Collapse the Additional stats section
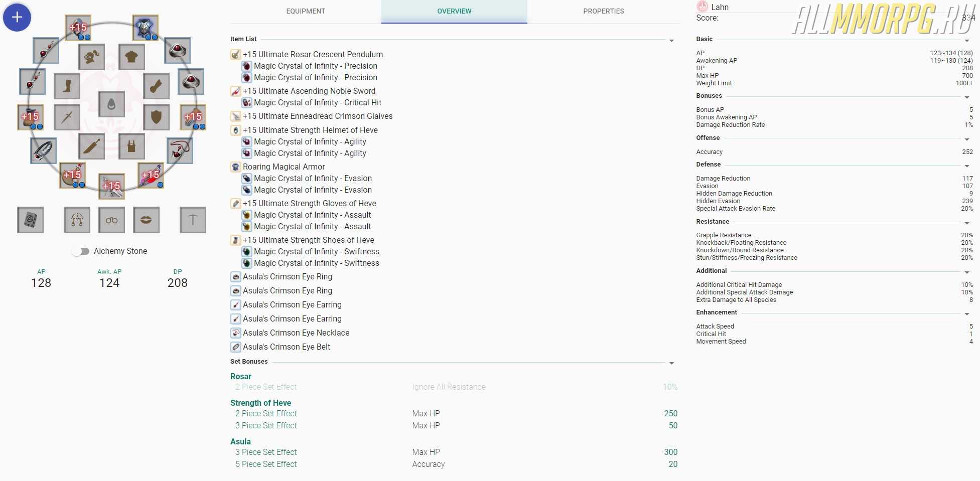This screenshot has width=980, height=481. (x=967, y=272)
